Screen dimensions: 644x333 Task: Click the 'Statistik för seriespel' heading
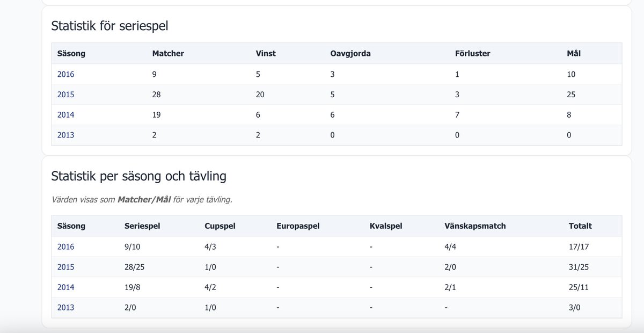click(109, 25)
